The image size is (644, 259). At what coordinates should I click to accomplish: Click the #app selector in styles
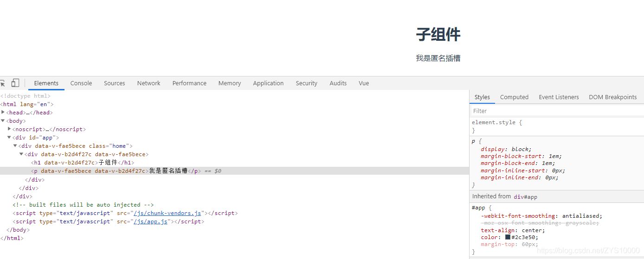coord(478,208)
